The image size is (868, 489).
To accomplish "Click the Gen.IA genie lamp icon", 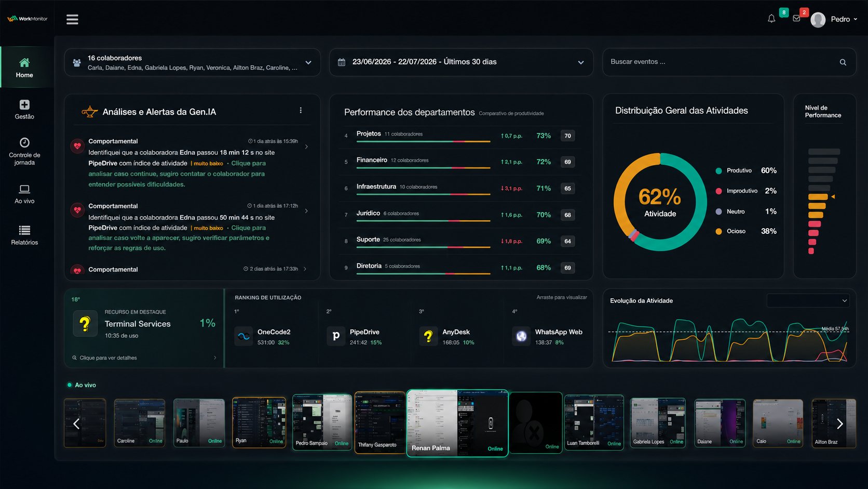I will tap(90, 111).
